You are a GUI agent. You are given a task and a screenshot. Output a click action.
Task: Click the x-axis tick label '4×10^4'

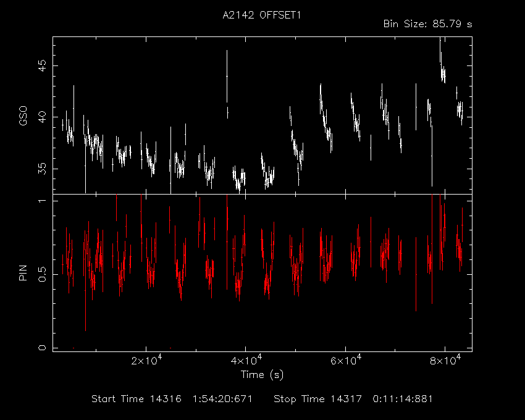[x=246, y=360]
